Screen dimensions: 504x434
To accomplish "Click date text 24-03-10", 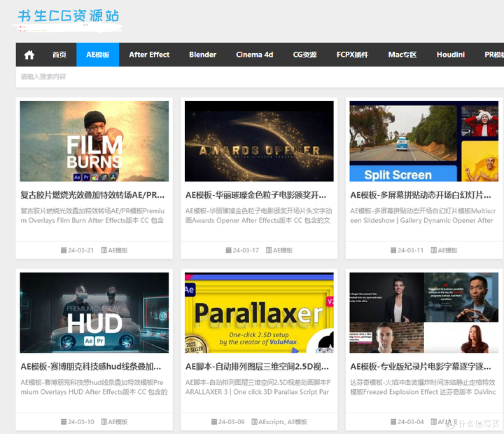I will pos(81,422).
